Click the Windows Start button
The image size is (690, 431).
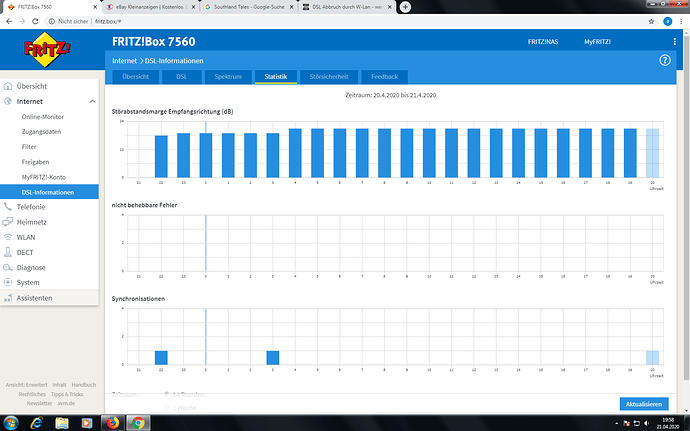[11, 423]
